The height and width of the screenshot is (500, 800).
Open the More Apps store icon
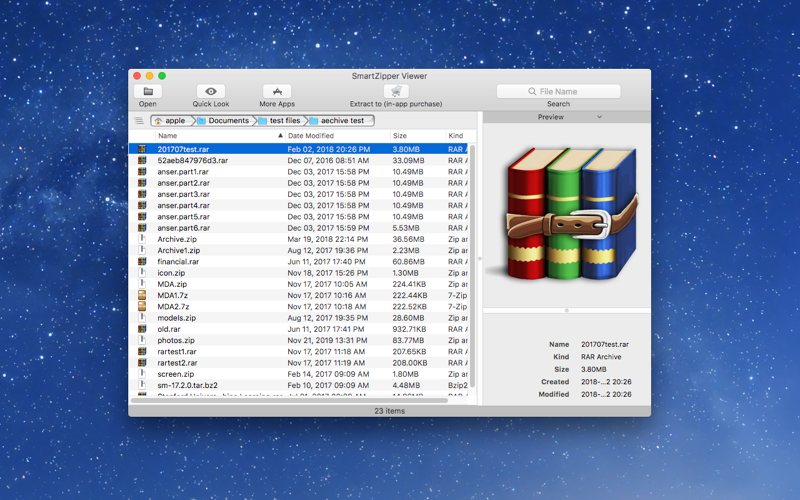[x=277, y=91]
